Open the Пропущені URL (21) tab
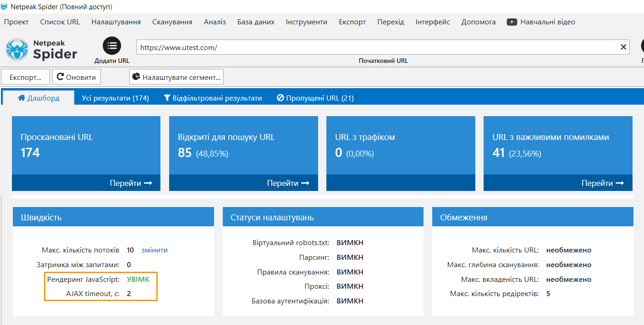The height and width of the screenshot is (325, 644). (x=315, y=98)
